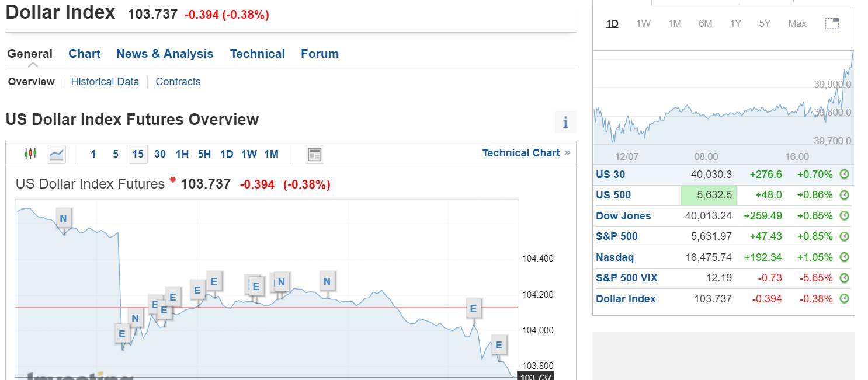The height and width of the screenshot is (380, 868).
Task: Switch sidebar chart to 6M range
Action: click(x=705, y=24)
